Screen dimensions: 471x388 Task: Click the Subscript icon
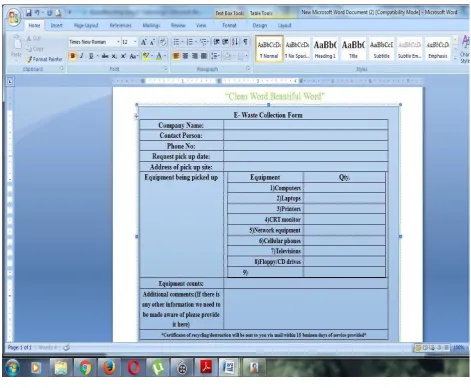click(x=114, y=56)
